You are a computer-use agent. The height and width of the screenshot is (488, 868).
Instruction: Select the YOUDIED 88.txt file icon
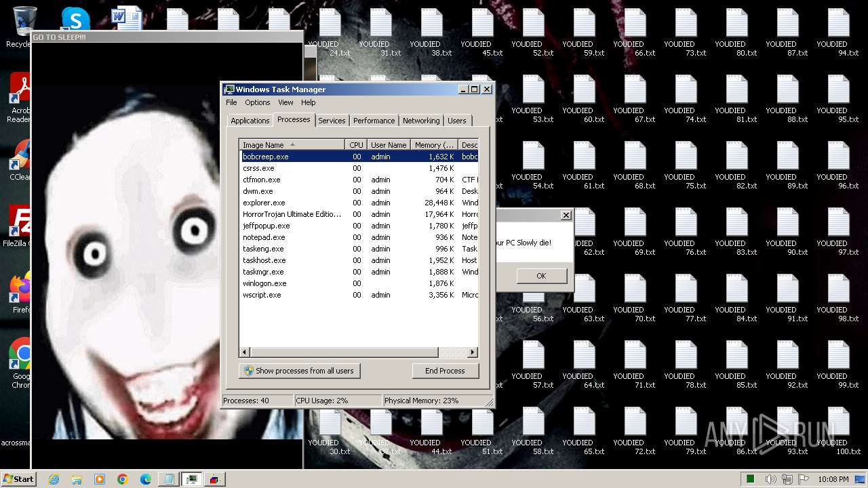pyautogui.click(x=787, y=99)
